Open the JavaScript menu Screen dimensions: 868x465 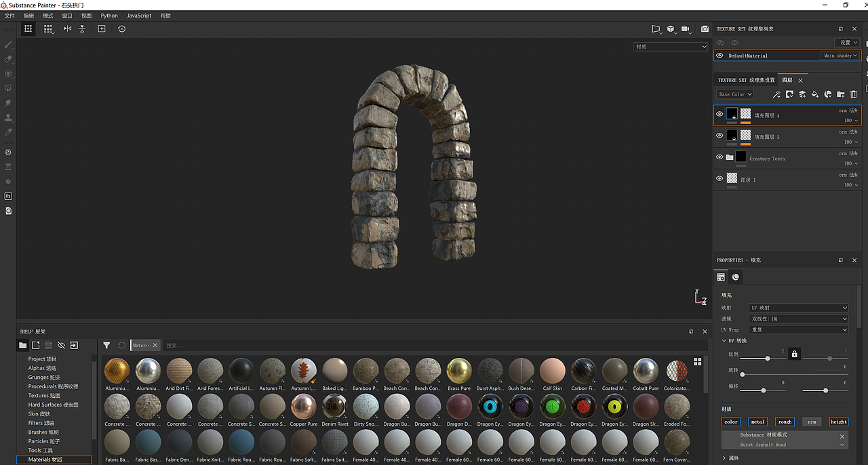(139, 16)
